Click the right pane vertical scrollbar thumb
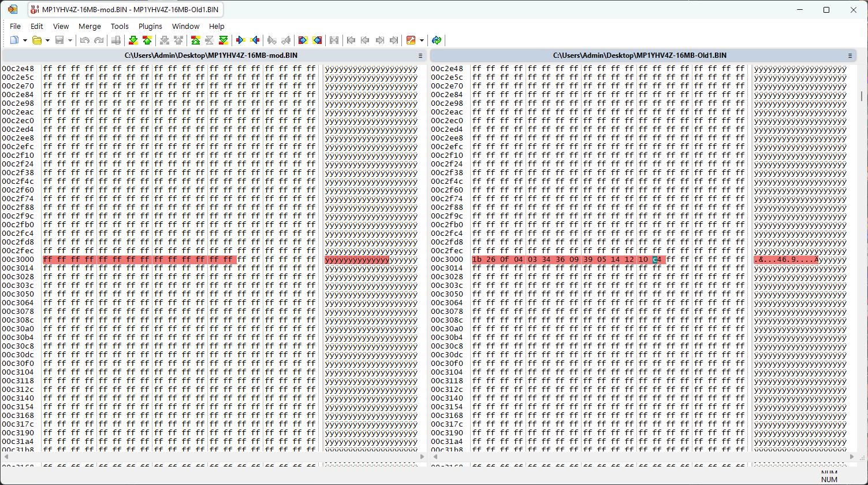The image size is (868, 485). 862,95
